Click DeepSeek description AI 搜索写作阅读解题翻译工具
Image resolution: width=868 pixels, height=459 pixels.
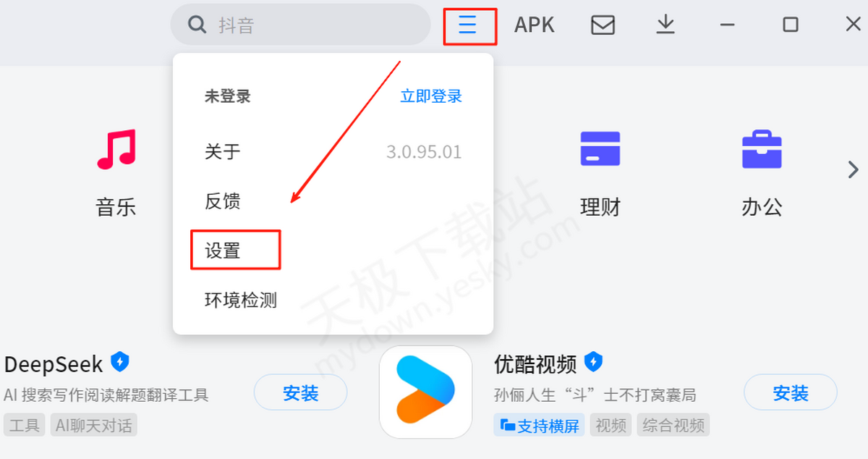pos(106,395)
